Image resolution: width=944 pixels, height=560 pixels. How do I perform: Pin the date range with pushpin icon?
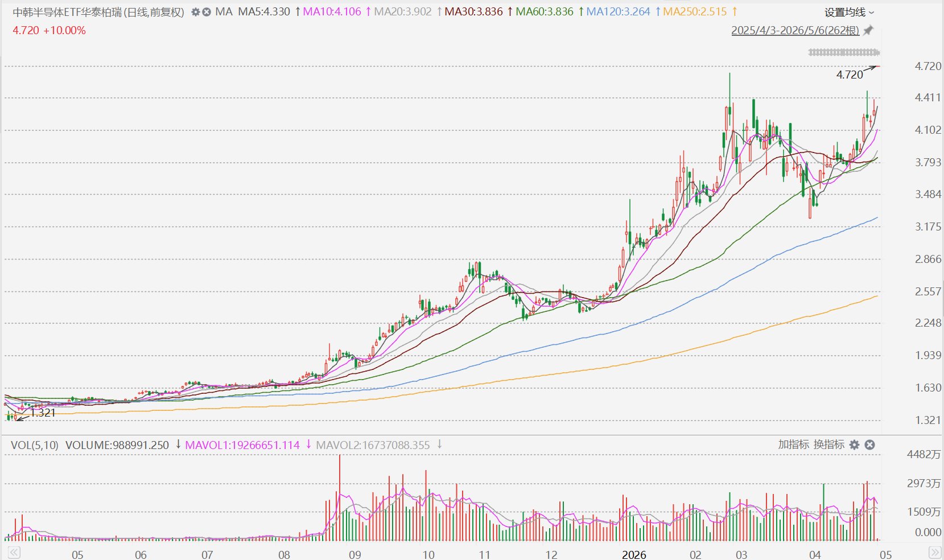(868, 30)
